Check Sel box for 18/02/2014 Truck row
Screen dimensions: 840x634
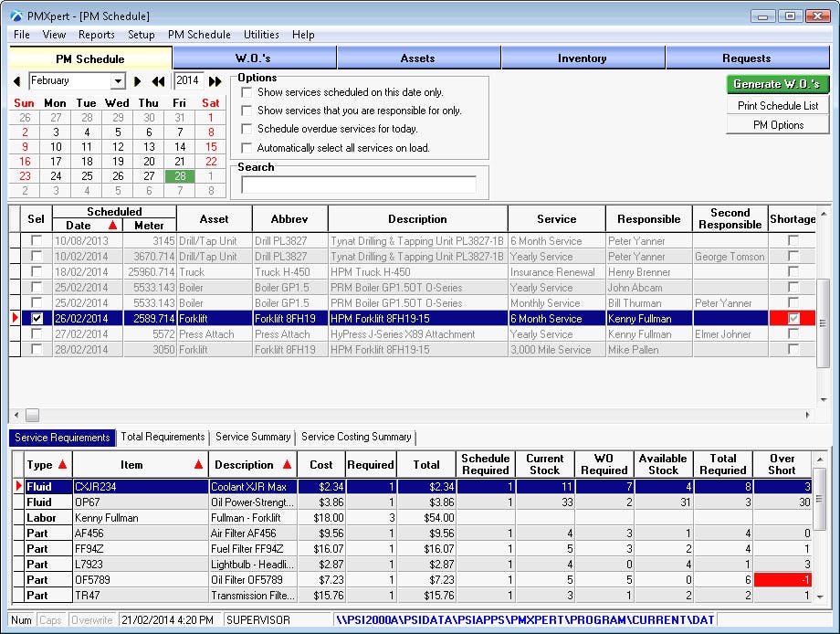[x=36, y=271]
